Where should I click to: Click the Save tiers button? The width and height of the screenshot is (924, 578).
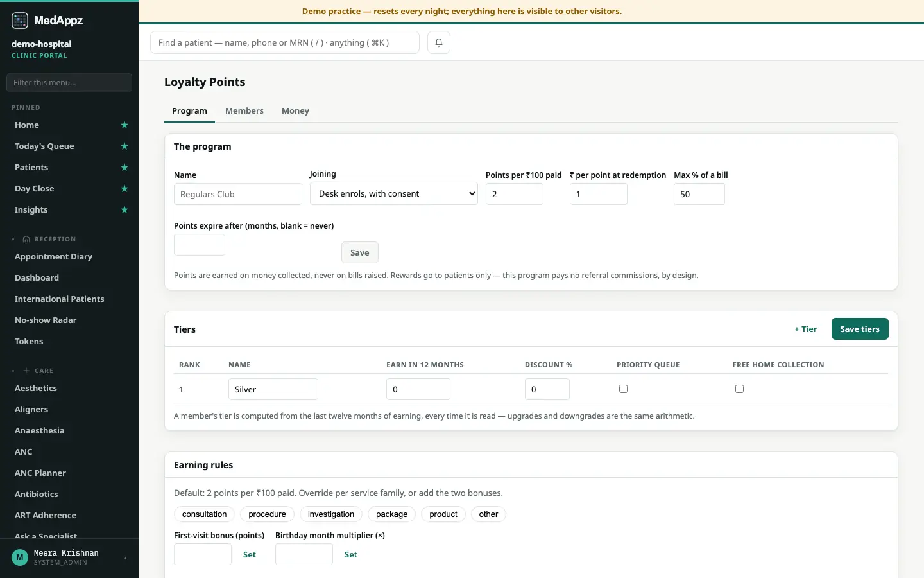point(860,329)
